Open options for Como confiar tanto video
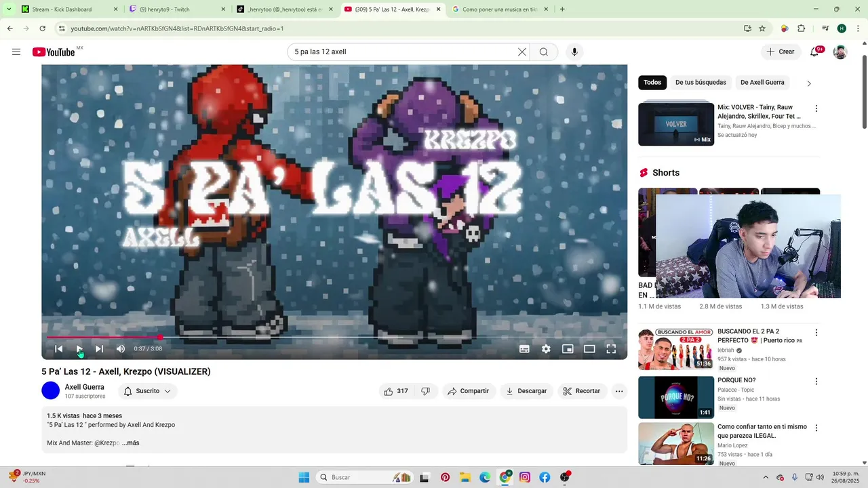The width and height of the screenshot is (868, 488). pyautogui.click(x=816, y=428)
